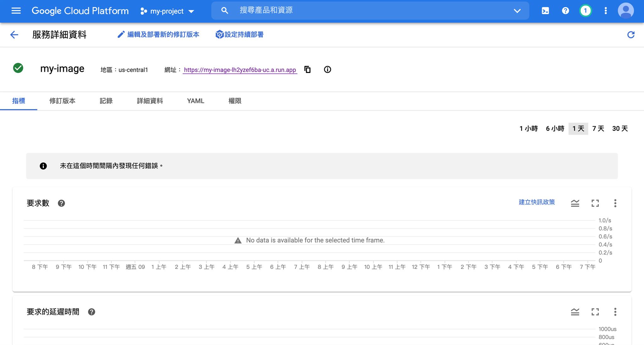The width and height of the screenshot is (644, 345).
Task: Switch to the YAML tab
Action: tap(196, 101)
